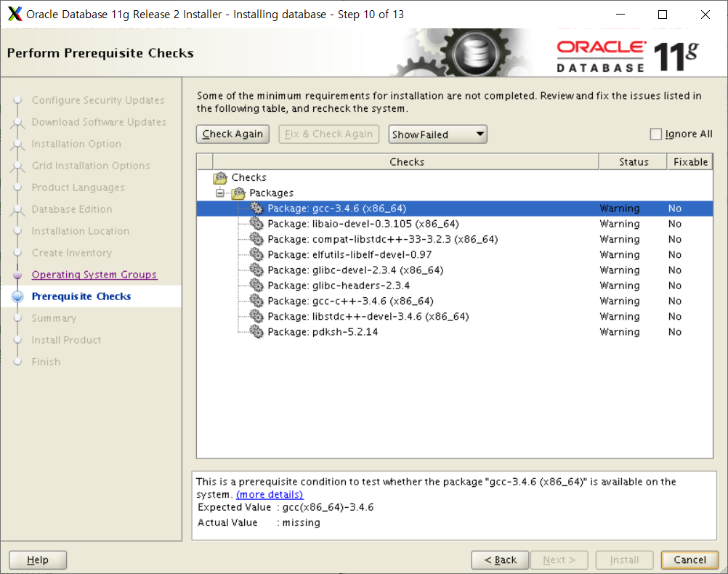Open Help for the installer
This screenshot has width=728, height=574.
38,559
